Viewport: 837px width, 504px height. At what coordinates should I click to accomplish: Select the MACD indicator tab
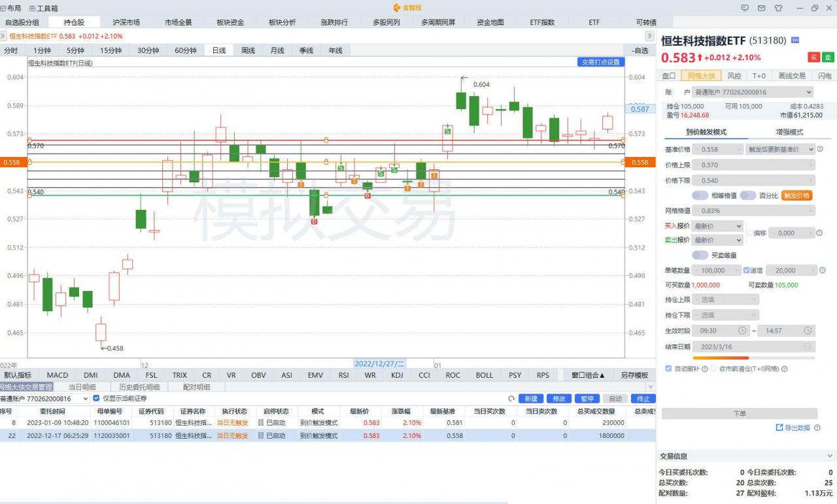pyautogui.click(x=58, y=375)
